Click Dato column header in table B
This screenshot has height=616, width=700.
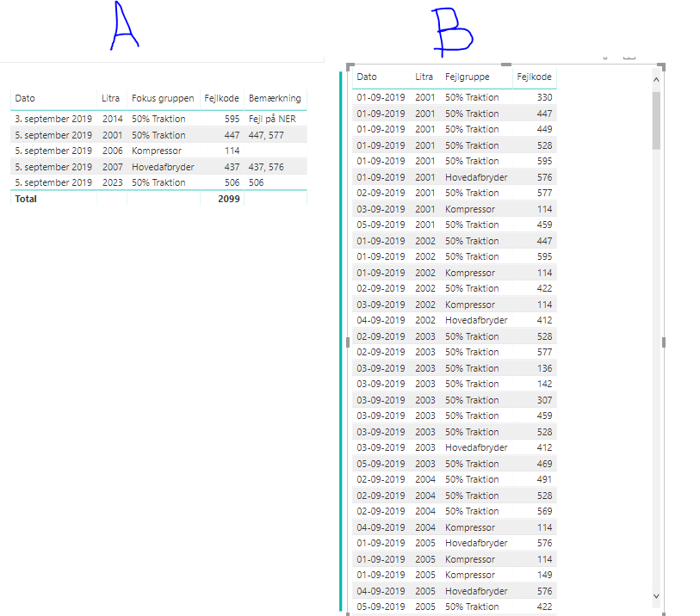coord(367,77)
